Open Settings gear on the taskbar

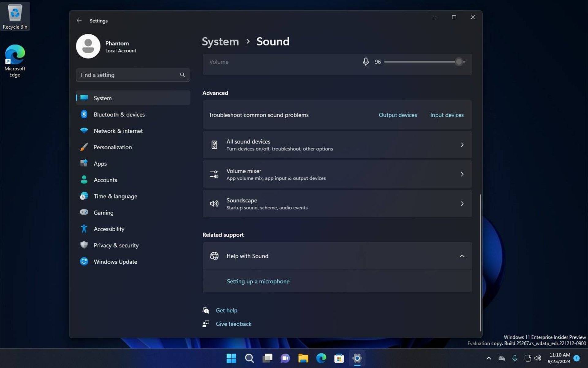tap(357, 358)
